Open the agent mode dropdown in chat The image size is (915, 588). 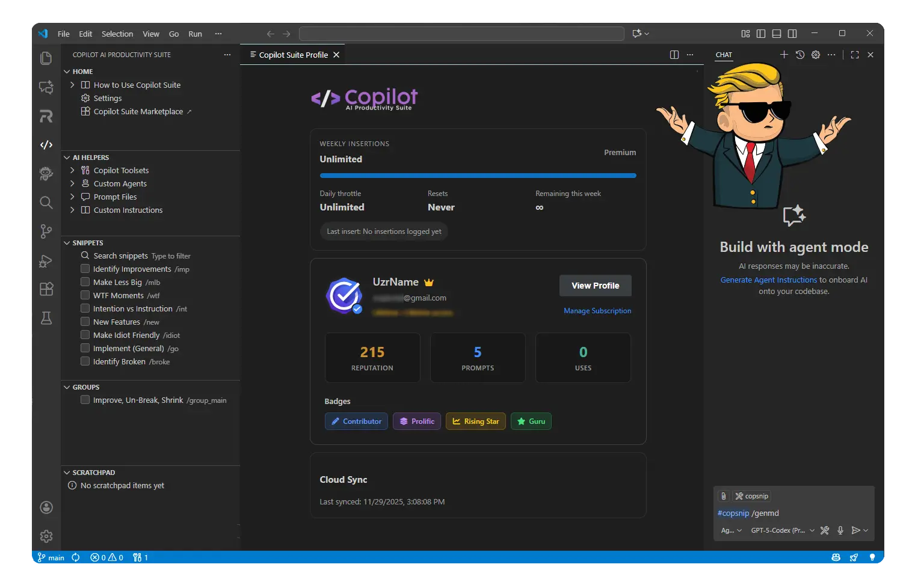(731, 530)
